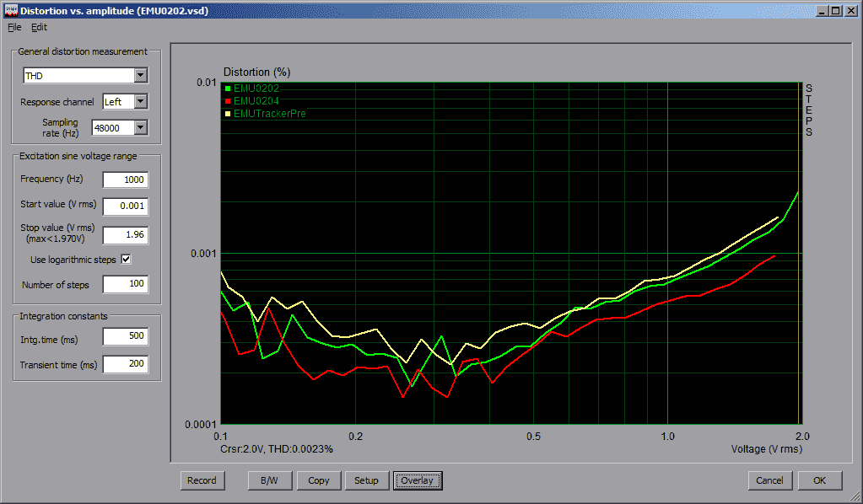This screenshot has width=863, height=504.
Task: Click the Number of steps field
Action: pyautogui.click(x=125, y=285)
